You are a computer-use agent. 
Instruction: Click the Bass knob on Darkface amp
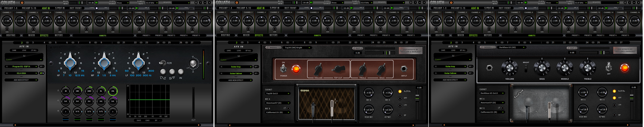tap(542, 68)
